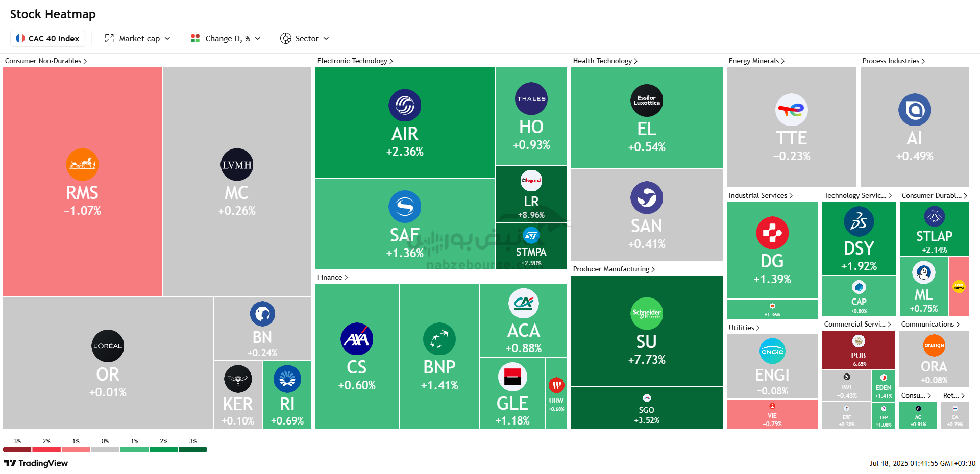980x474 pixels.
Task: Click the CAC 40 Index button
Action: (47, 38)
